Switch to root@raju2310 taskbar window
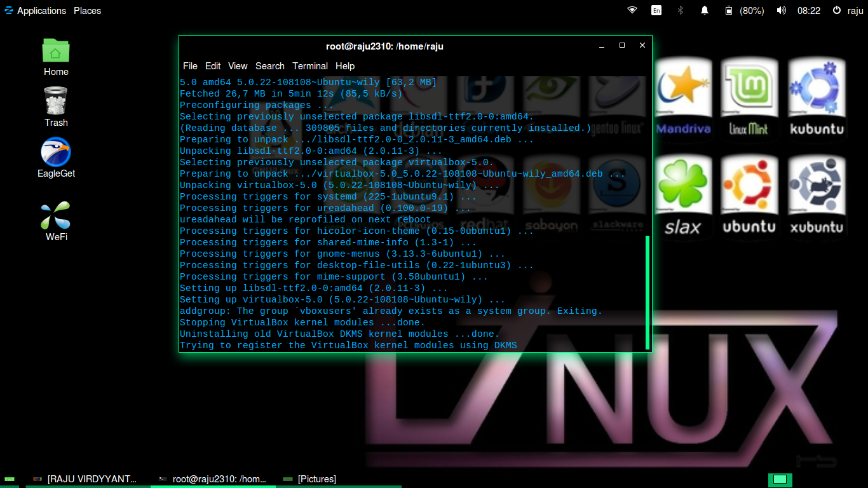The image size is (868, 488). click(213, 479)
